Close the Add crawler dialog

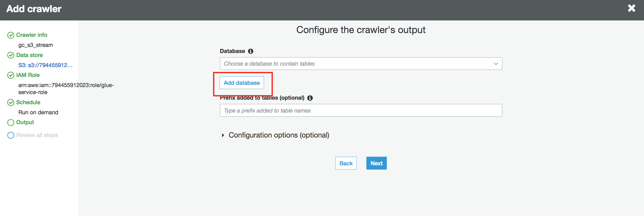pos(631,8)
